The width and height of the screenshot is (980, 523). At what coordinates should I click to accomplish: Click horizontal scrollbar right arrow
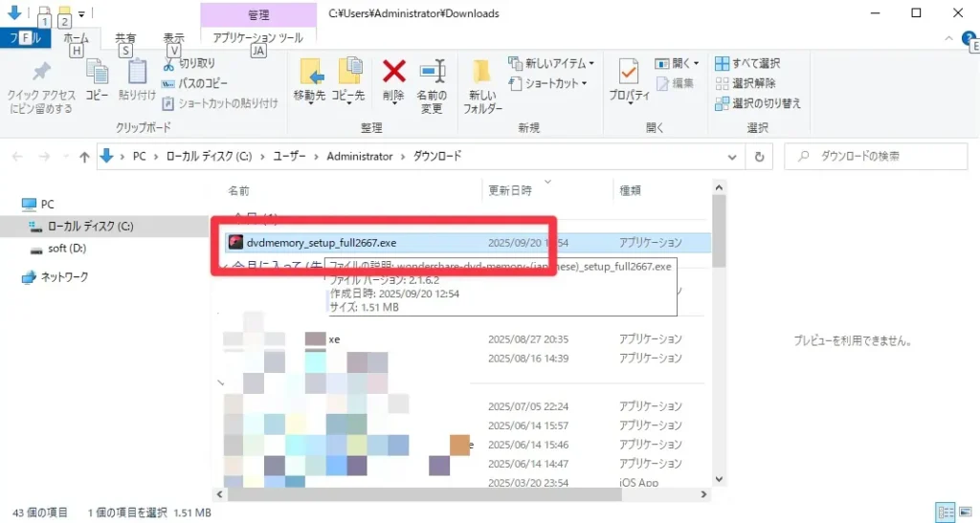click(703, 494)
